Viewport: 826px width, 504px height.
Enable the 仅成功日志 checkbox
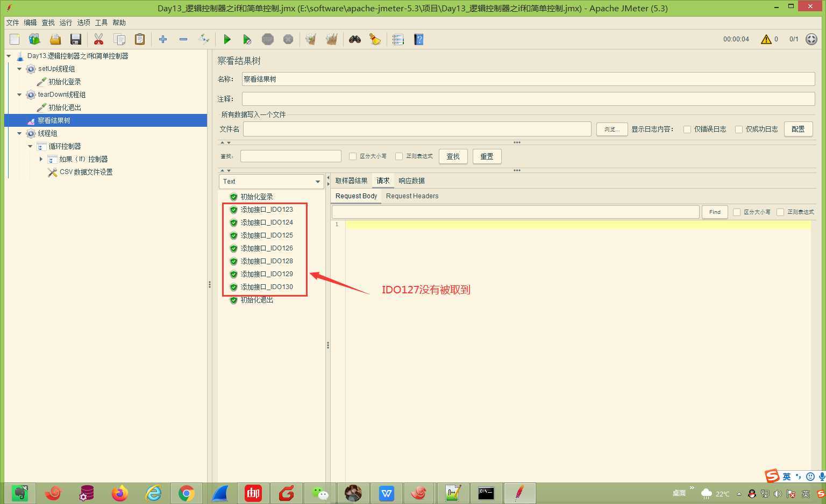(x=739, y=129)
